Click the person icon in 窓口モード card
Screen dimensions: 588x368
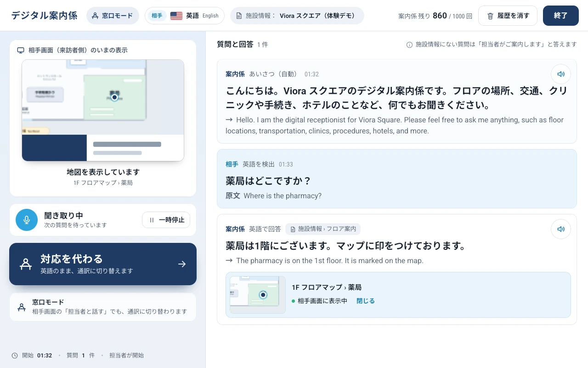(x=21, y=307)
